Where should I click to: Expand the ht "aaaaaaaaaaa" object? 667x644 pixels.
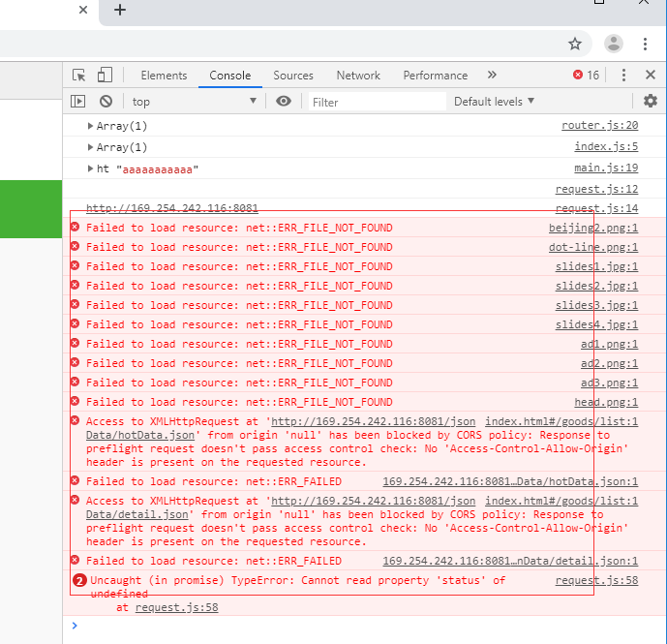(90, 169)
